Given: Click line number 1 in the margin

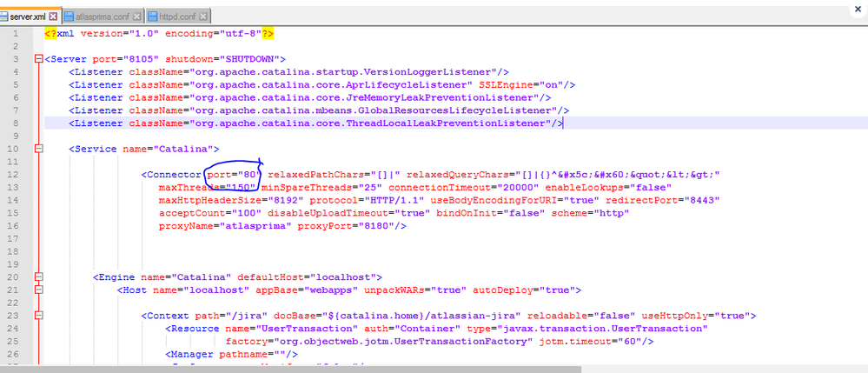Looking at the screenshot, I should (16, 33).
